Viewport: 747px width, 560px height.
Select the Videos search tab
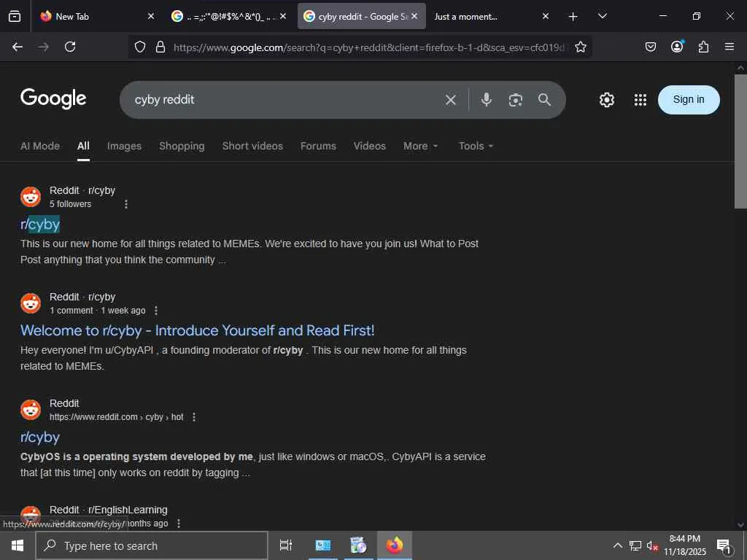pos(369,146)
